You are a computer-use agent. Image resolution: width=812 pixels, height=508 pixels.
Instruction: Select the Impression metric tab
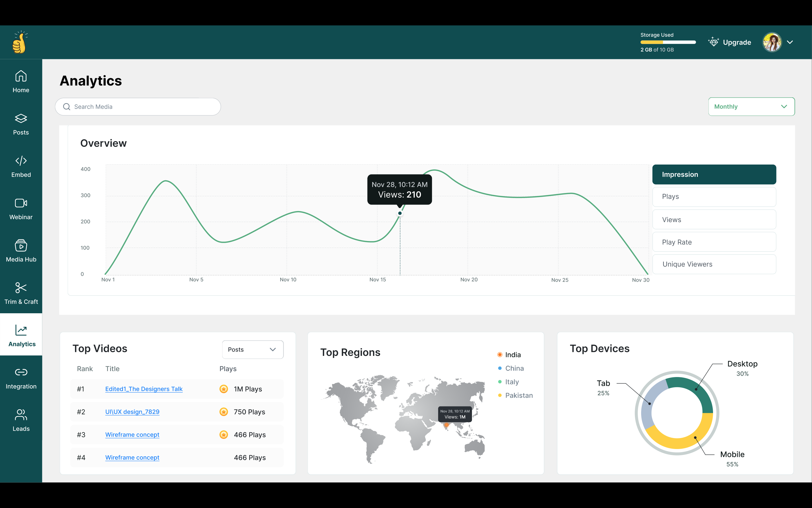(x=714, y=174)
